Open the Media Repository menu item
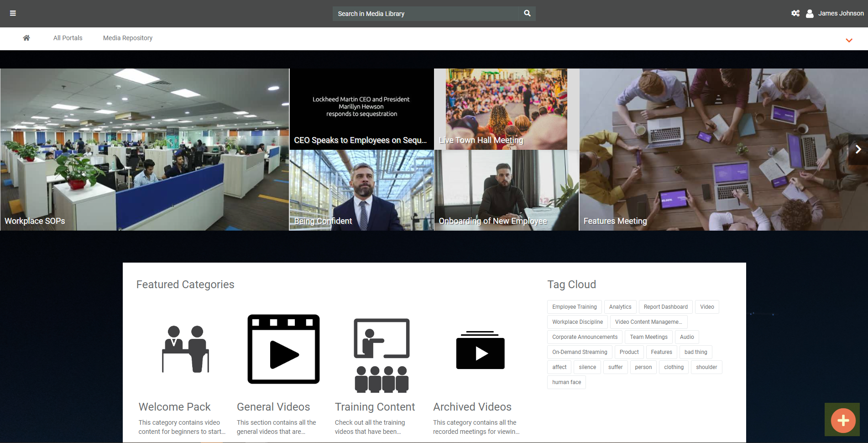Image resolution: width=868 pixels, height=443 pixels. 128,38
